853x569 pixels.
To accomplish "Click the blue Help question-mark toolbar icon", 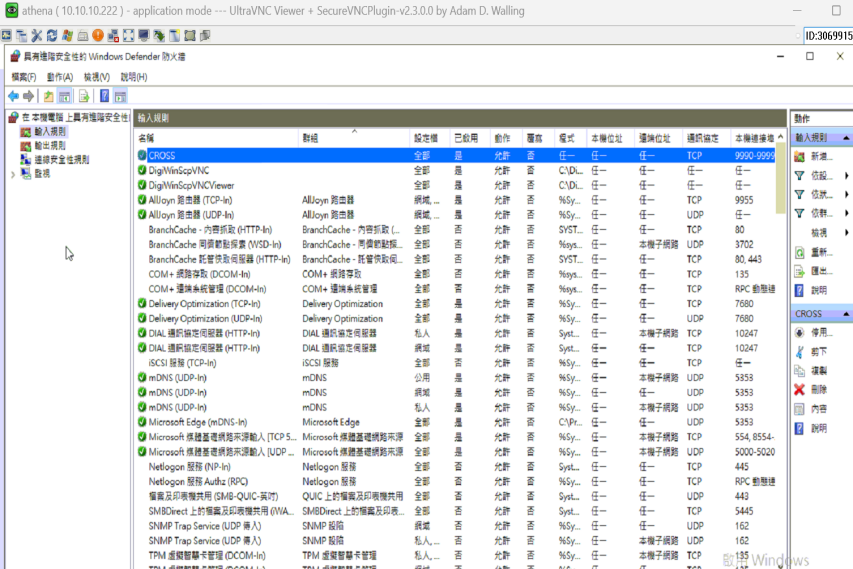I will point(104,96).
